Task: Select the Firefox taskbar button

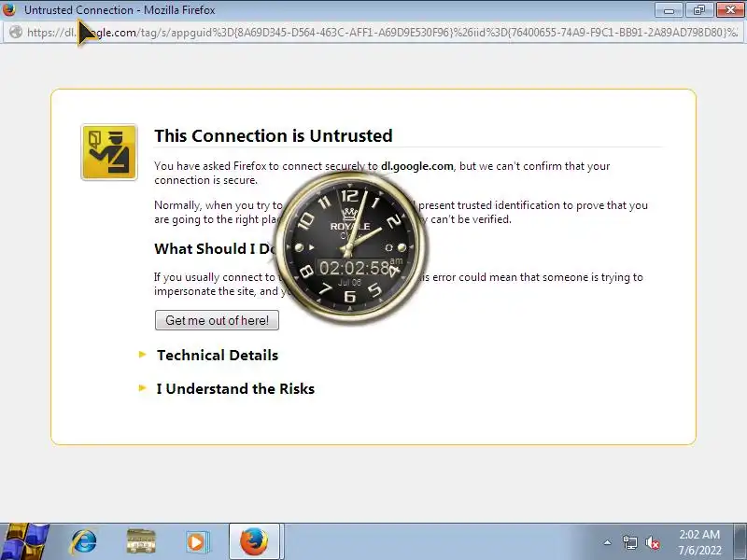Action: [x=254, y=542]
